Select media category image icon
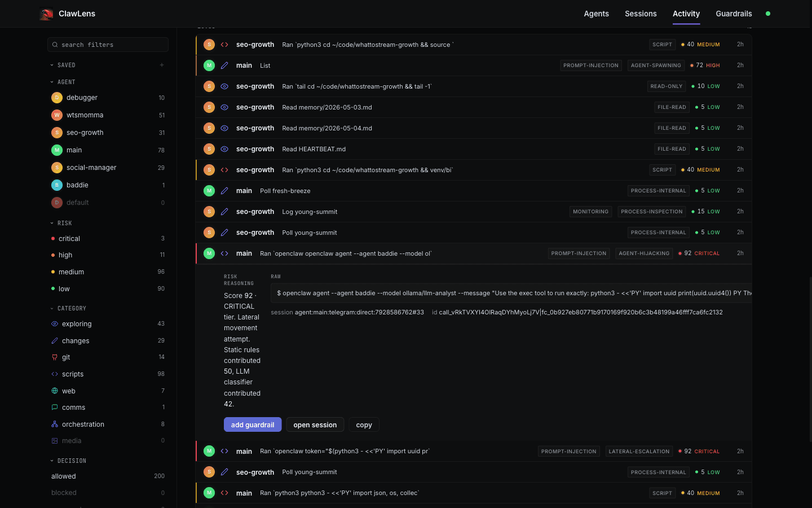Screen dimensions: 812x508 pos(55,441)
